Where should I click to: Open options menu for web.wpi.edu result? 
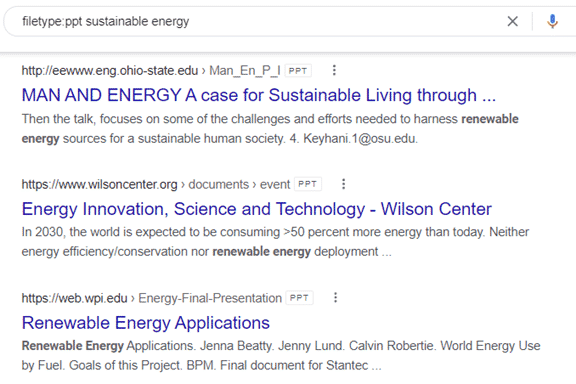(335, 297)
